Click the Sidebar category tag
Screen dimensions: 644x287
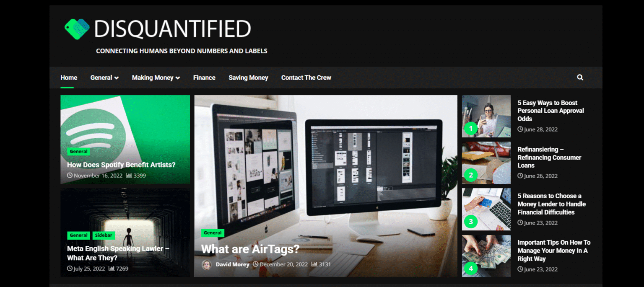(x=103, y=235)
